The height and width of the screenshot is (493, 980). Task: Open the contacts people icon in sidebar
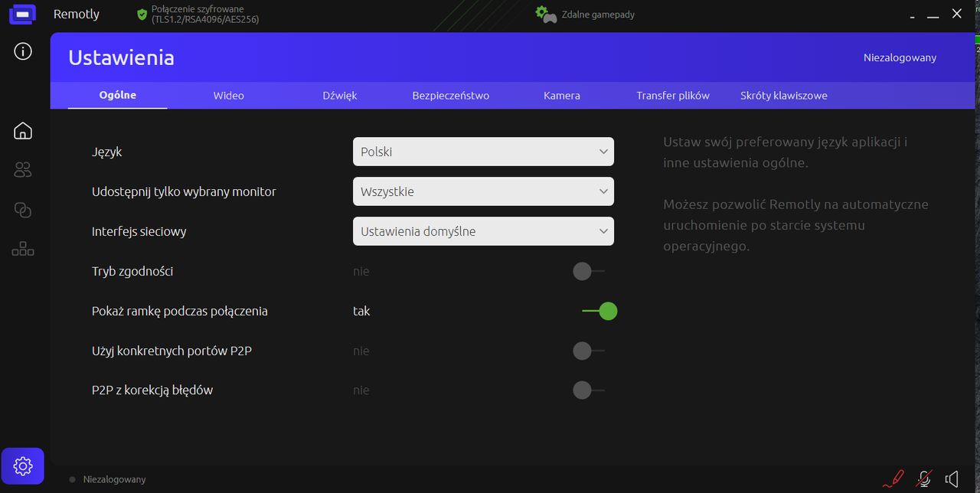(x=23, y=170)
